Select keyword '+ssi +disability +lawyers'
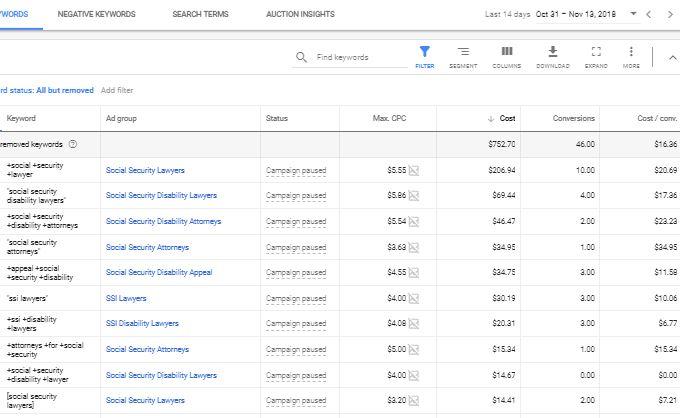This screenshot has height=418, width=680. [x=31, y=323]
